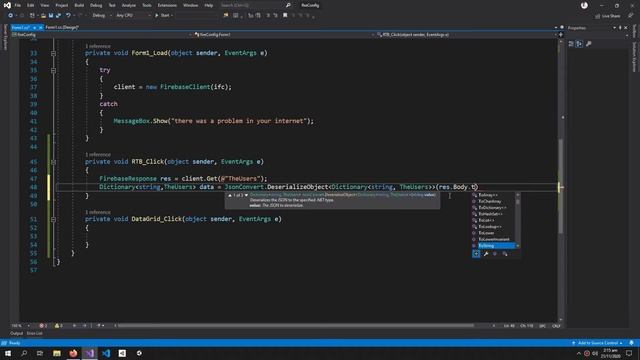
Task: Switch to Form1.cs [Design] tab
Action: tap(62, 27)
